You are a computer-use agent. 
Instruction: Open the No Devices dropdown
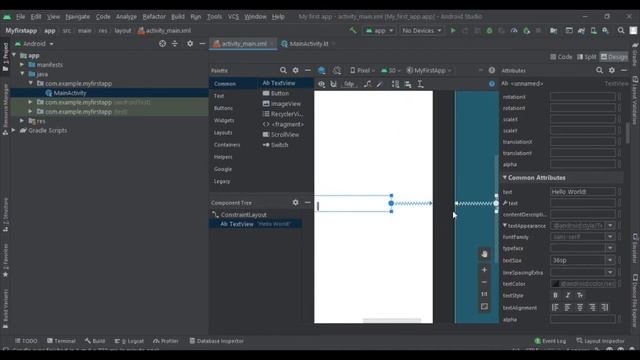[x=422, y=31]
